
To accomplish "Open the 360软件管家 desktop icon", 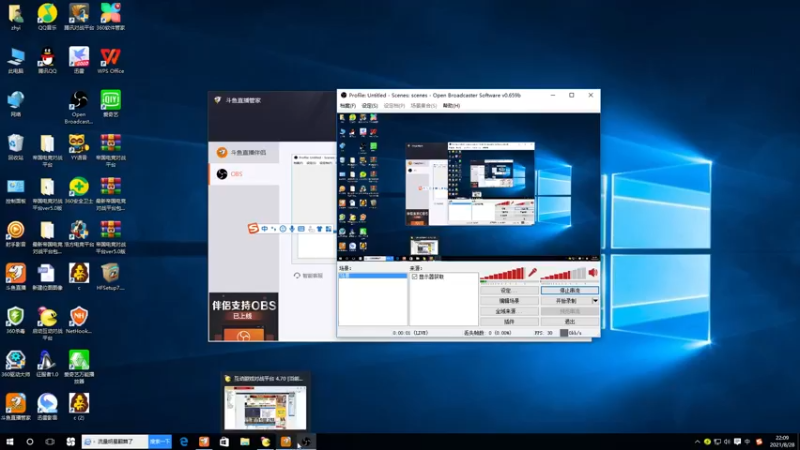I will 110,17.
